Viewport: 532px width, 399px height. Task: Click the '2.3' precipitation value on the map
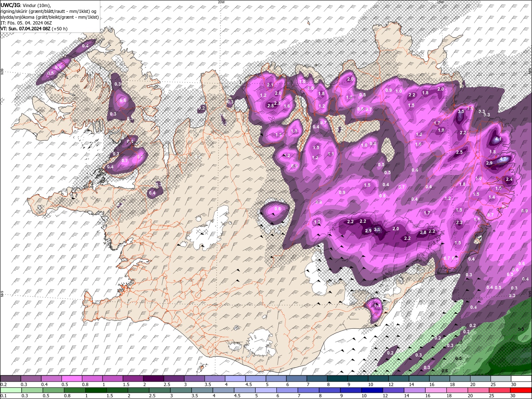[278, 103]
